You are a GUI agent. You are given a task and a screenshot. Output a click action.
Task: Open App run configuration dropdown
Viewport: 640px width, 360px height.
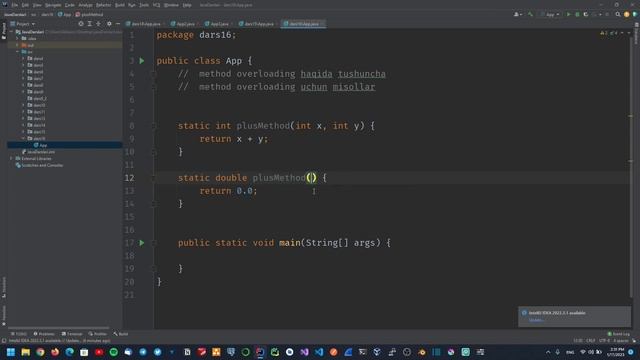(550, 14)
